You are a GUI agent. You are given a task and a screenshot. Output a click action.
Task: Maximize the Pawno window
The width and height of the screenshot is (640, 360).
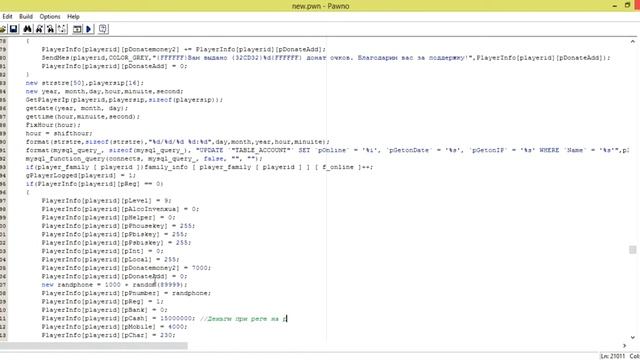tap(627, 6)
